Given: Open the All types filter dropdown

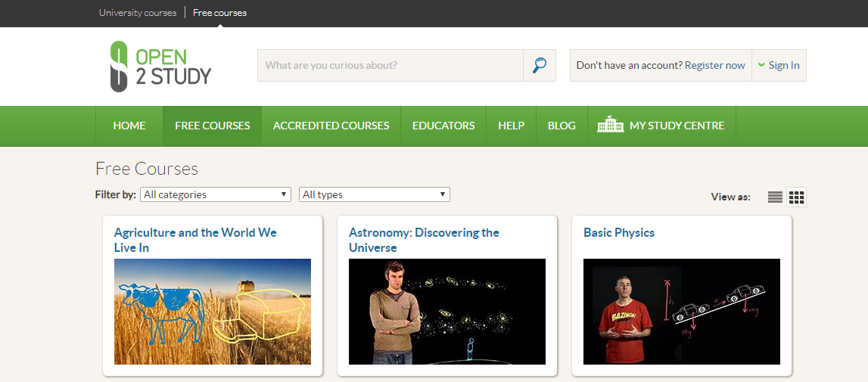Looking at the screenshot, I should [374, 194].
